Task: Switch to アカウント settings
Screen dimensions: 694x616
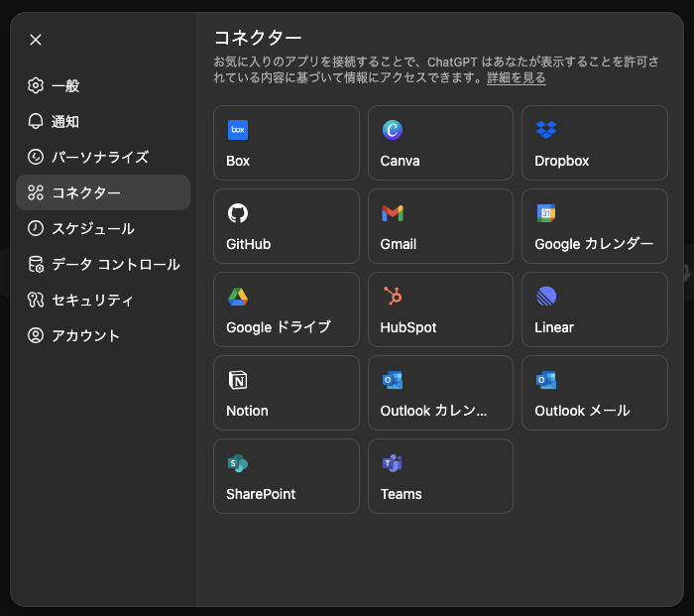Action: pos(103,335)
